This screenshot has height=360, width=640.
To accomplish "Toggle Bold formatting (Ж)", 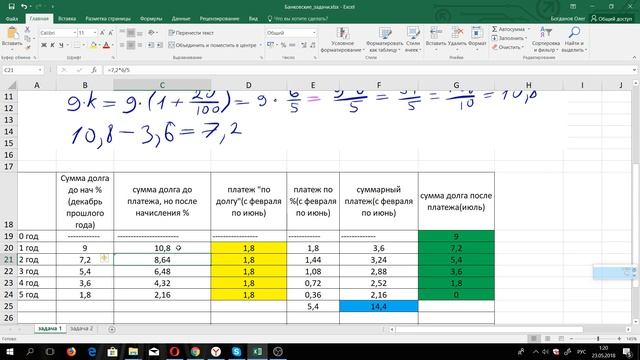I will pyautogui.click(x=44, y=45).
